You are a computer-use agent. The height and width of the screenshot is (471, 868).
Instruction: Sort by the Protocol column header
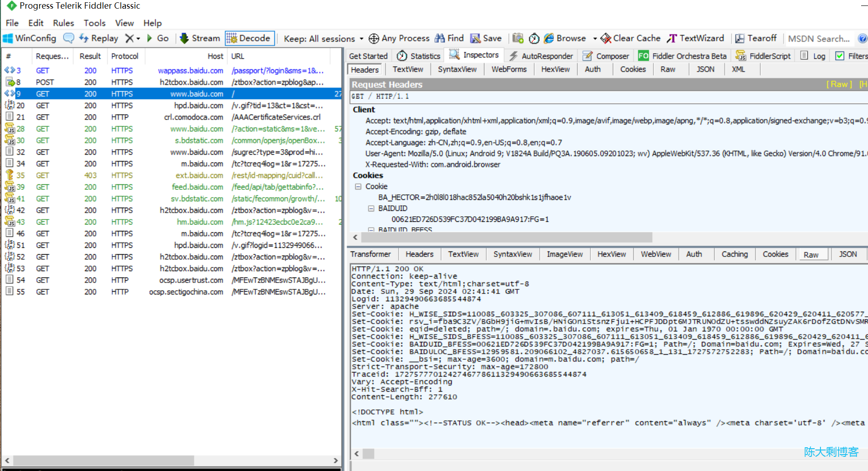(125, 56)
